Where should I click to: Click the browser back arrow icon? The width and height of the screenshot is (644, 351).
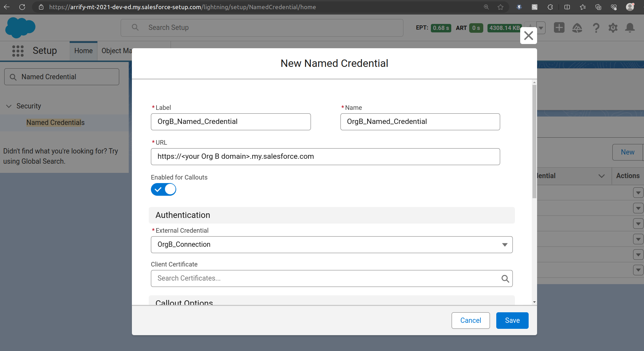pyautogui.click(x=7, y=7)
